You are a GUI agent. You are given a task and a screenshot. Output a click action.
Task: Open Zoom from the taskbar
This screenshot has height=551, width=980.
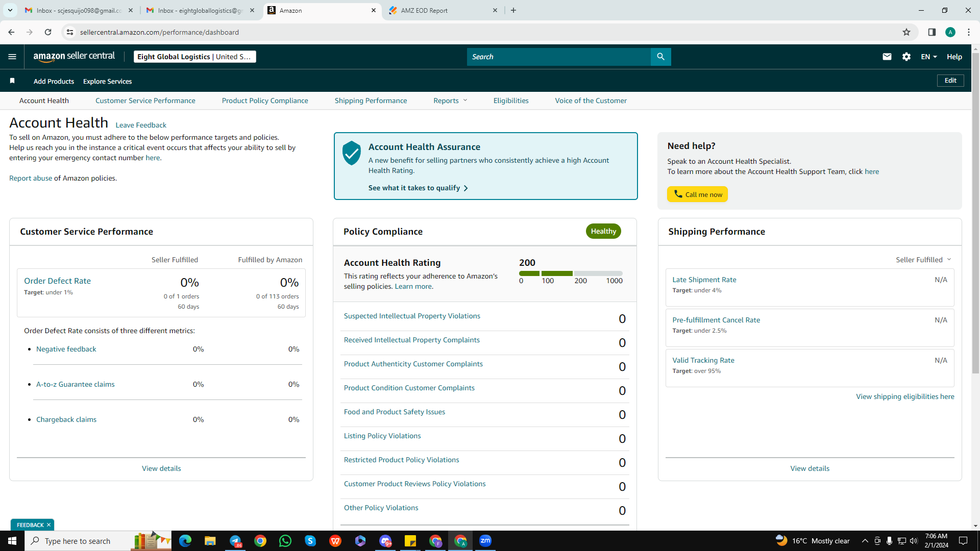pyautogui.click(x=485, y=541)
